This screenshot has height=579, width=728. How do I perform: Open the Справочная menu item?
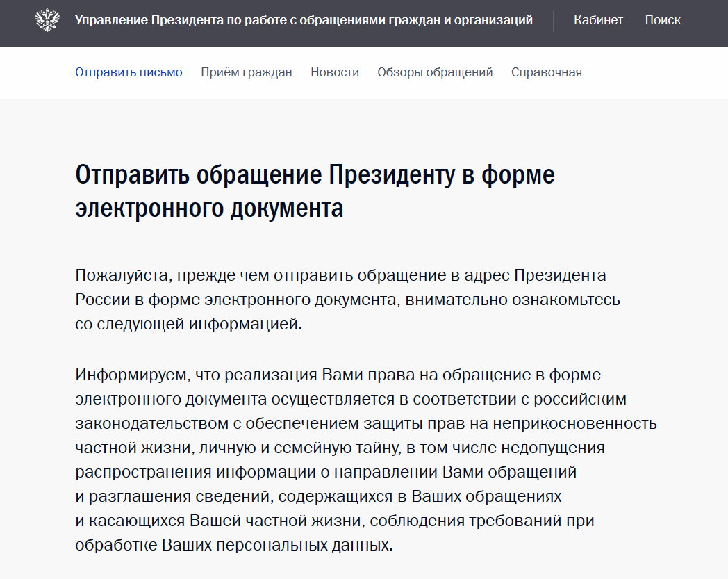[547, 72]
